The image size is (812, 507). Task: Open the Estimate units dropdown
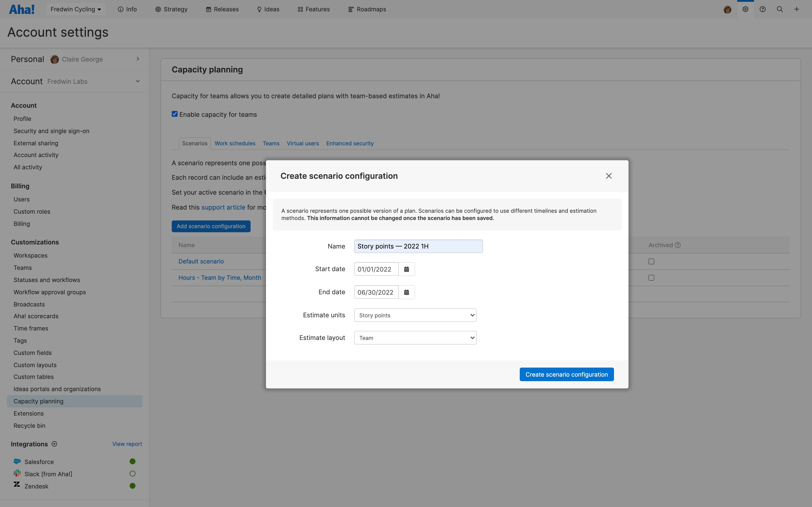click(x=415, y=315)
